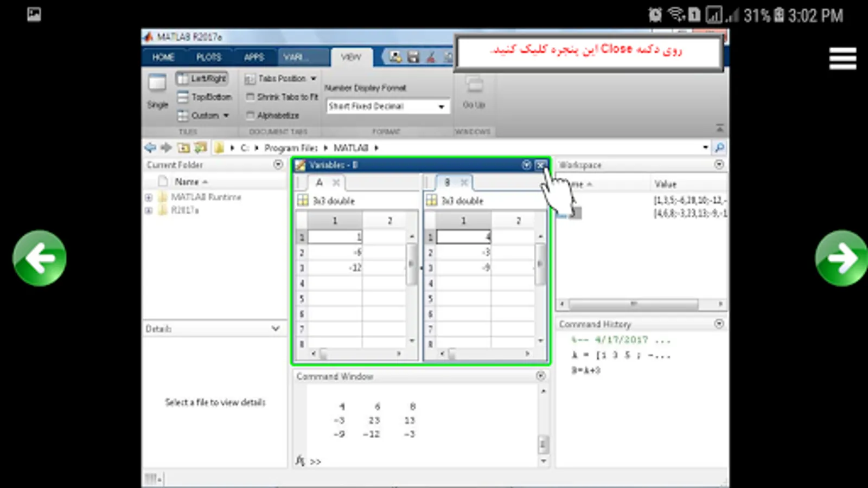Enable the Shrink Tabs to Fit checkbox
This screenshot has height=488, width=868.
(x=250, y=97)
